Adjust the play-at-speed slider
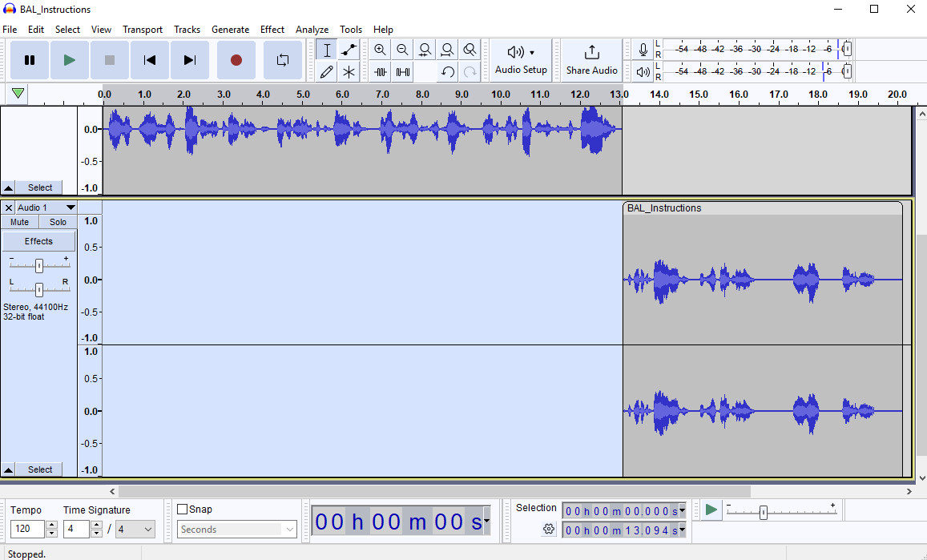 [763, 510]
